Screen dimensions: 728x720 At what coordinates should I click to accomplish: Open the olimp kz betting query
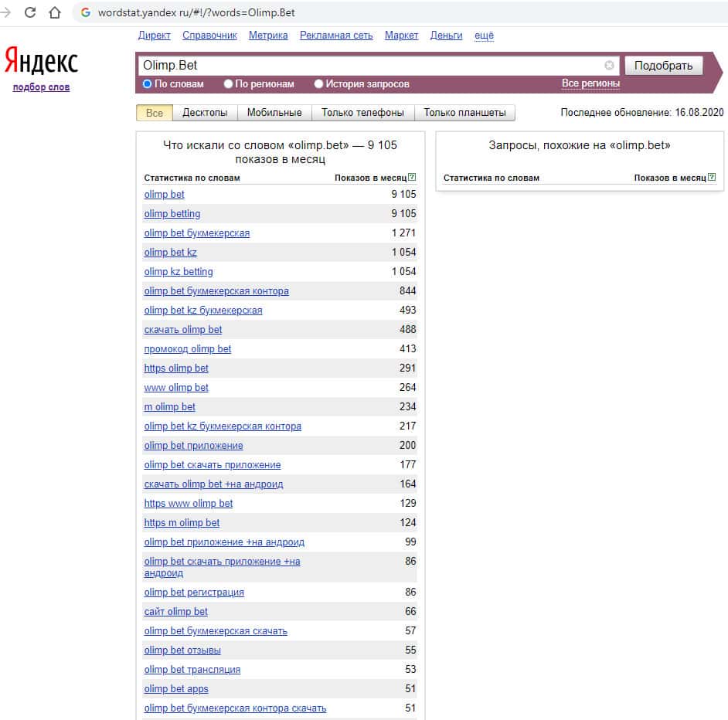click(x=179, y=272)
